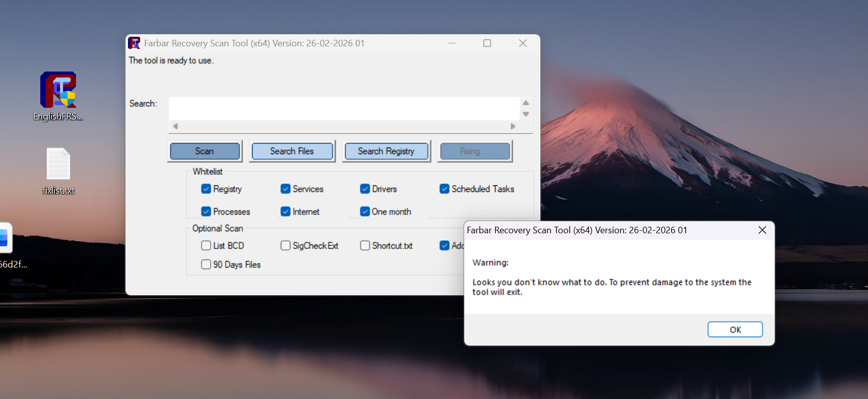Select the fixlist.txt desktop file
The image size is (868, 399).
tap(58, 171)
